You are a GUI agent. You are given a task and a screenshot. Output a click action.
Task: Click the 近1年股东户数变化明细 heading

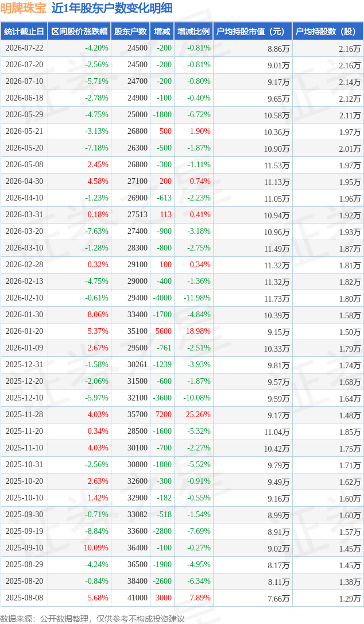point(112,8)
